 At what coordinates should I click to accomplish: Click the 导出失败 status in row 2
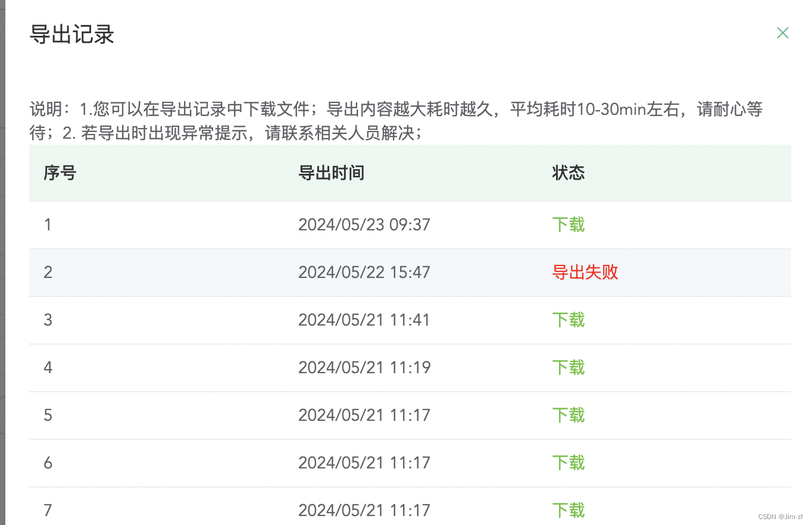pos(585,272)
